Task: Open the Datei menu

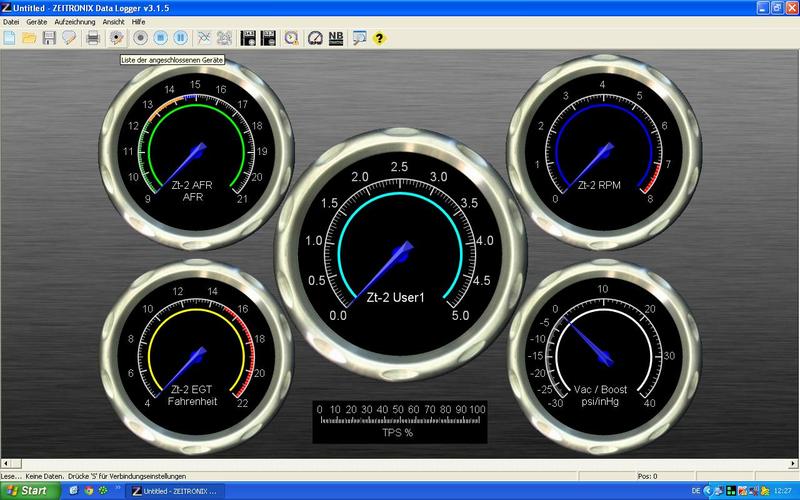Action: pyautogui.click(x=11, y=22)
